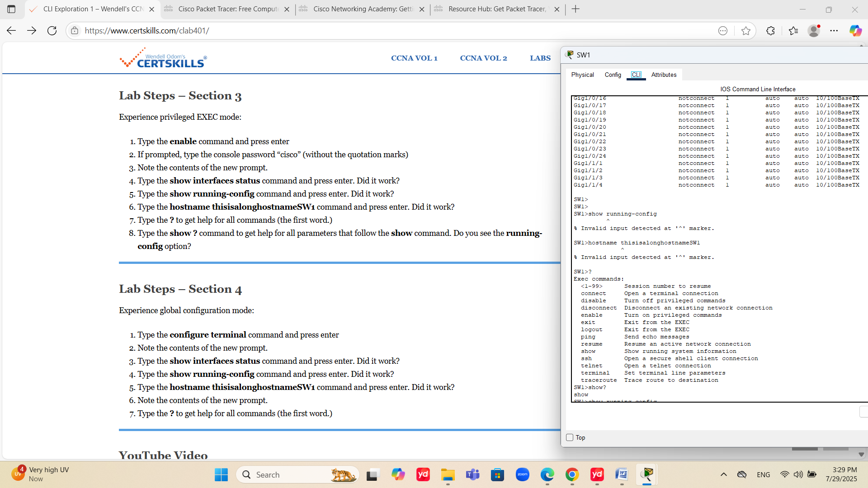Viewport: 868px width, 488px height.
Task: Open the browser extensions puzzle icon
Action: click(x=771, y=31)
